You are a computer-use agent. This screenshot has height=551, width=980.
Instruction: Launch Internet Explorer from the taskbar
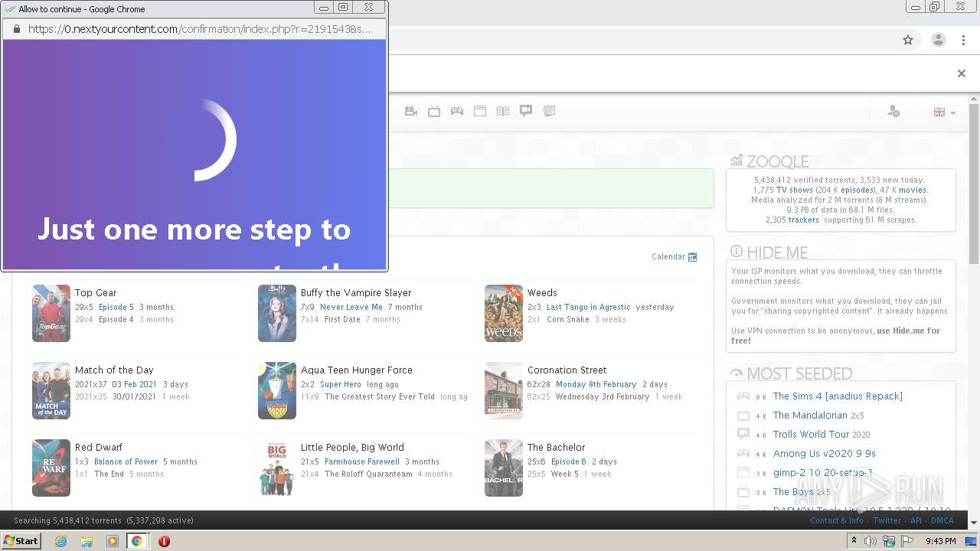coord(60,541)
